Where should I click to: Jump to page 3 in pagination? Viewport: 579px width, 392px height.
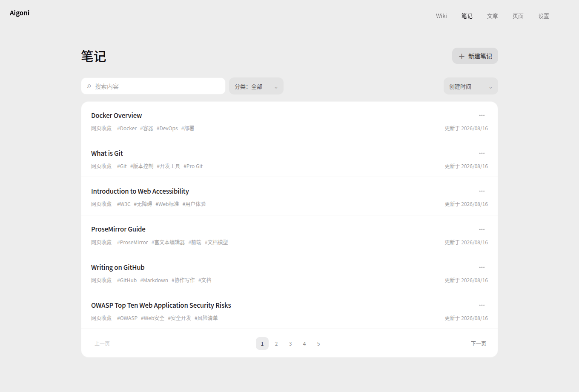point(290,343)
